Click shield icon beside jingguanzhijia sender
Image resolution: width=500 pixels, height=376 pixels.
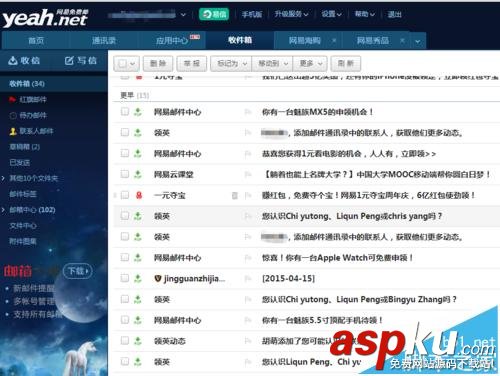(x=158, y=278)
